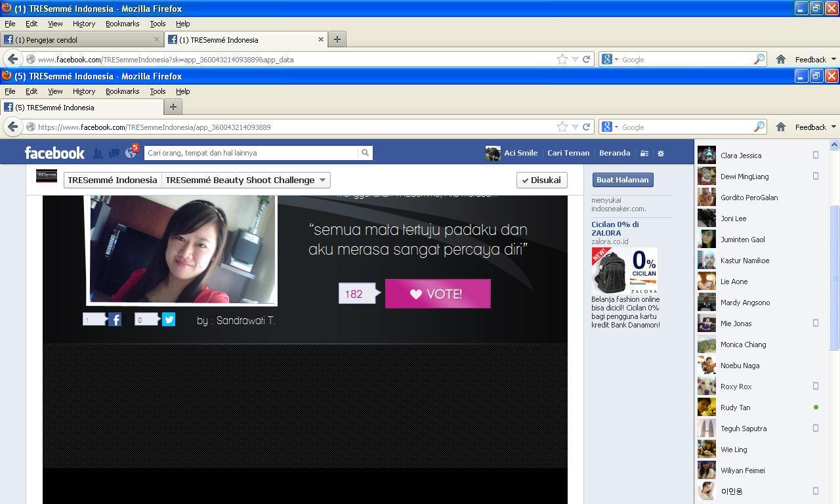Open privacy shortcuts lock icon

click(644, 153)
